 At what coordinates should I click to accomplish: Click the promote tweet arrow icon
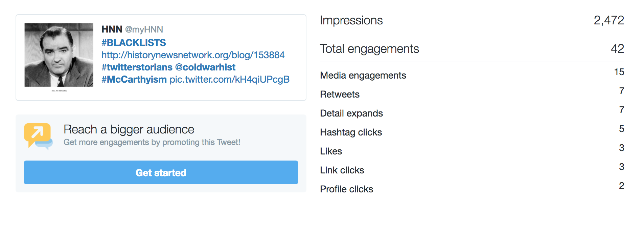click(38, 136)
